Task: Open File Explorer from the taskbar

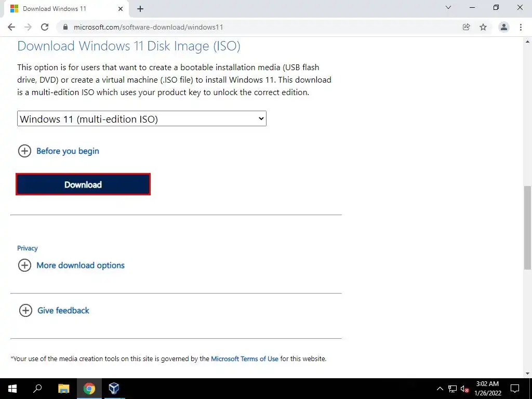Action: [63, 389]
